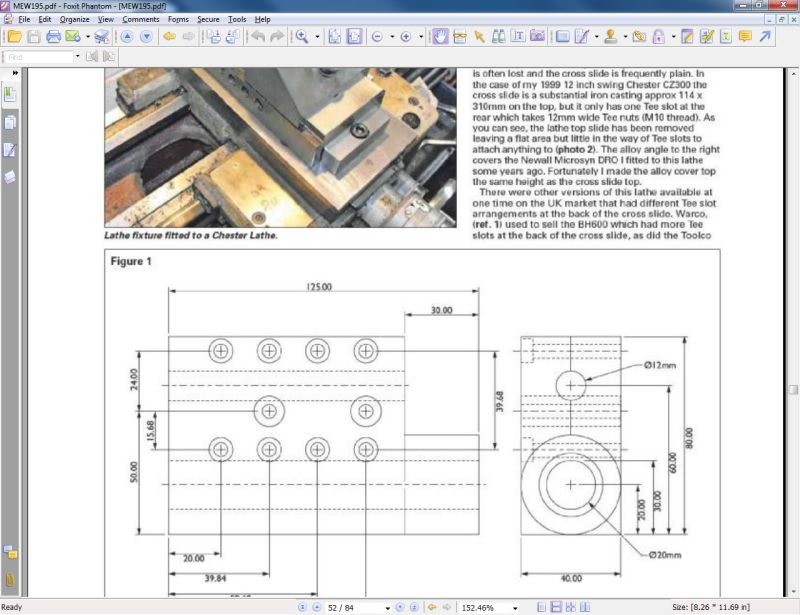Open the Edit menu
The image size is (800, 615).
(45, 19)
